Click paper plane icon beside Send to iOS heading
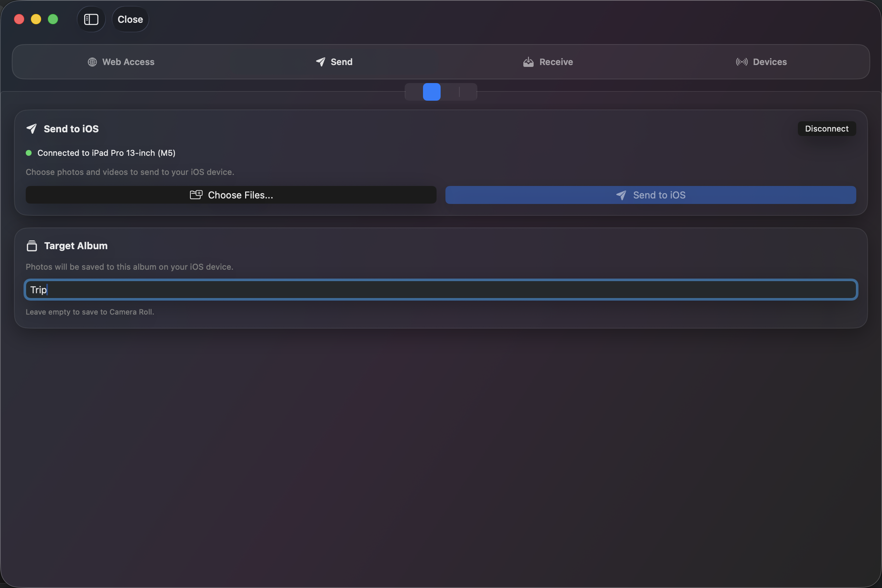Image resolution: width=882 pixels, height=588 pixels. [x=32, y=129]
